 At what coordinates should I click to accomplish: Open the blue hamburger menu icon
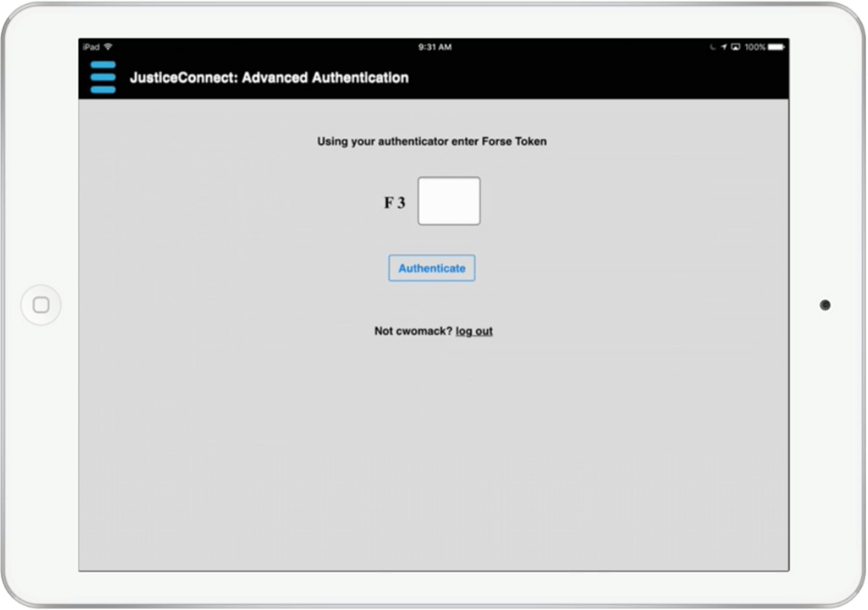103,78
